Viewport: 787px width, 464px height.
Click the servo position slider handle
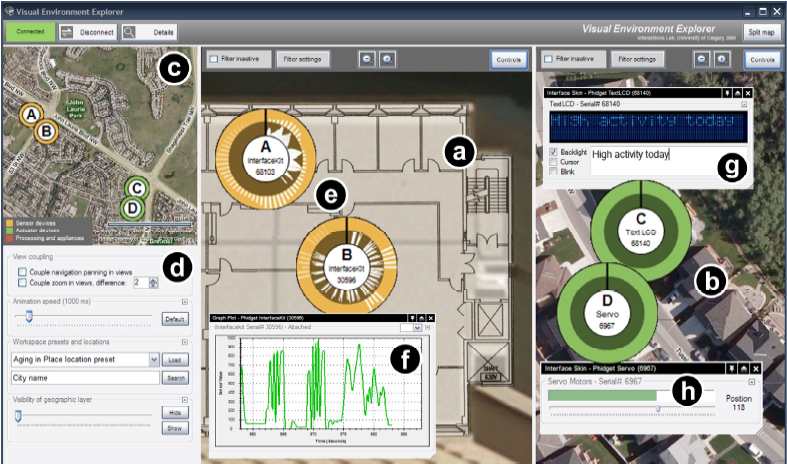(x=658, y=409)
